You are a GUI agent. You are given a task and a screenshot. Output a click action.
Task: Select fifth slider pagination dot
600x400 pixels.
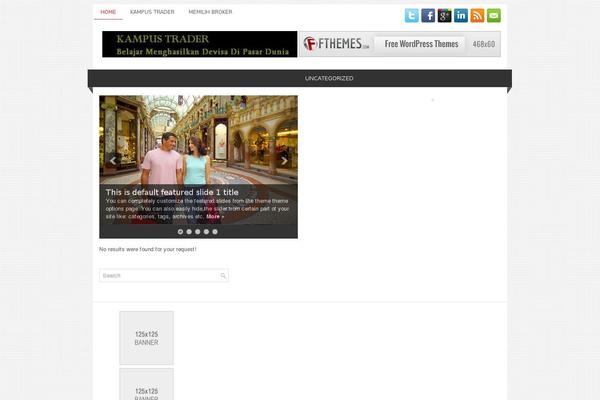click(x=215, y=232)
